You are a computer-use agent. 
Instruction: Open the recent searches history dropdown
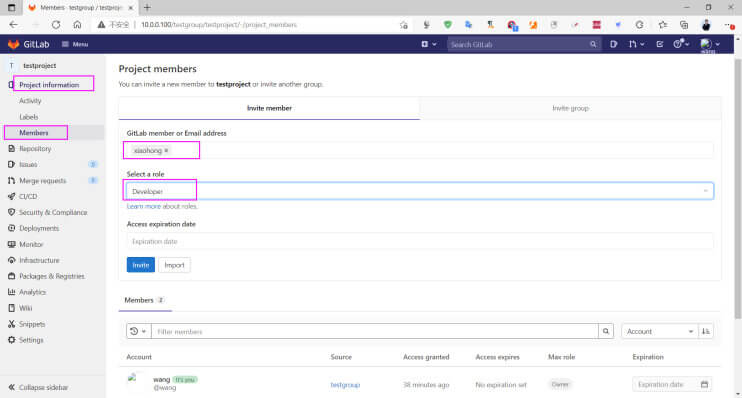coord(138,331)
